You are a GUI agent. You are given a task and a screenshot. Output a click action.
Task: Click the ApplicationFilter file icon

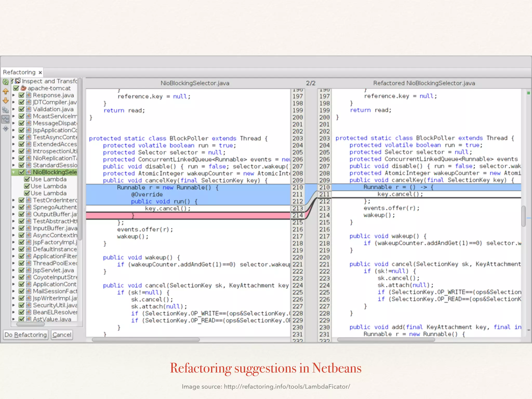point(29,256)
